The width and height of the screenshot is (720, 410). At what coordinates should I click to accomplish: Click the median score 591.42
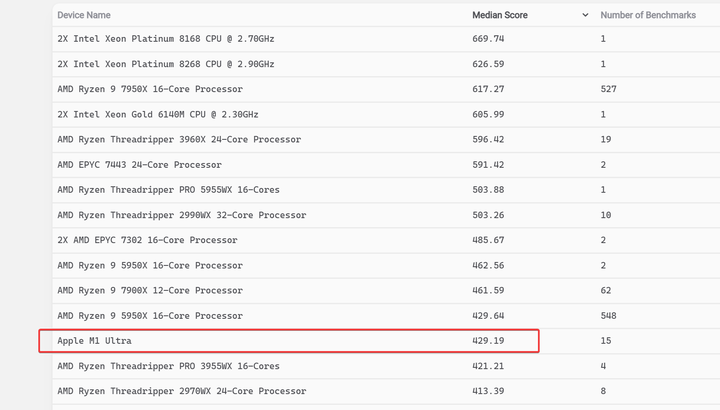(488, 165)
